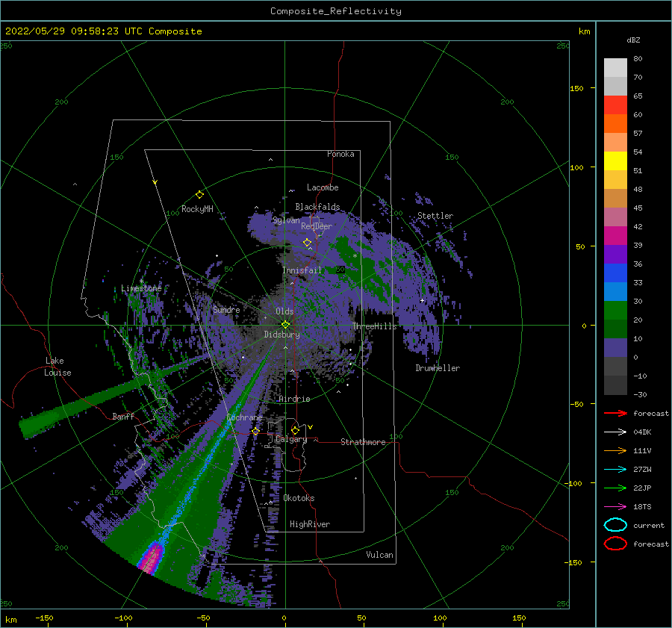Click the Blackfalds city label
Viewport: 672px width, 628px height.
pyautogui.click(x=317, y=207)
